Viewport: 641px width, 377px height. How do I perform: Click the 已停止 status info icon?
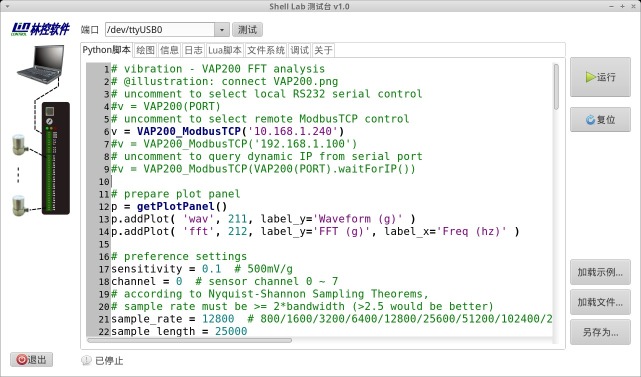86,360
